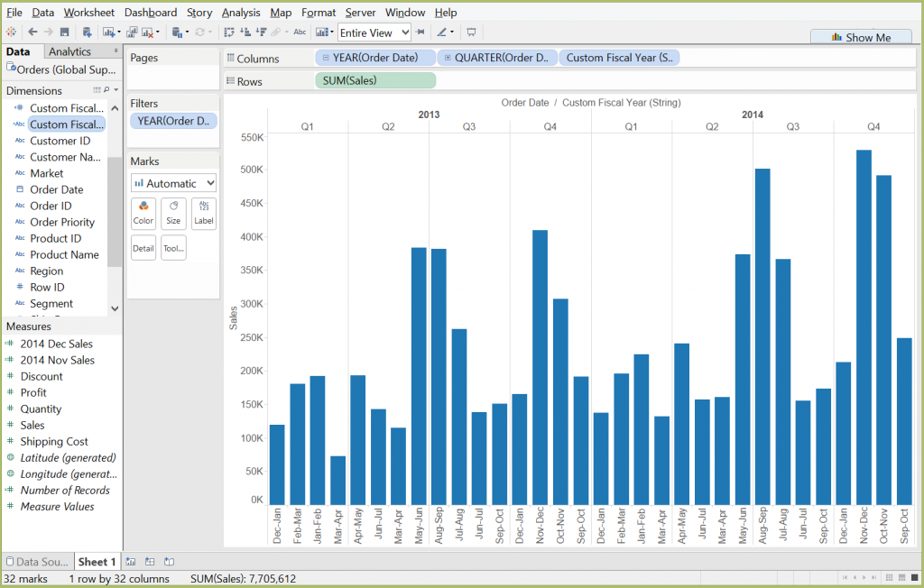Click the YEAR(Order Date) pill in Columns

(x=375, y=58)
